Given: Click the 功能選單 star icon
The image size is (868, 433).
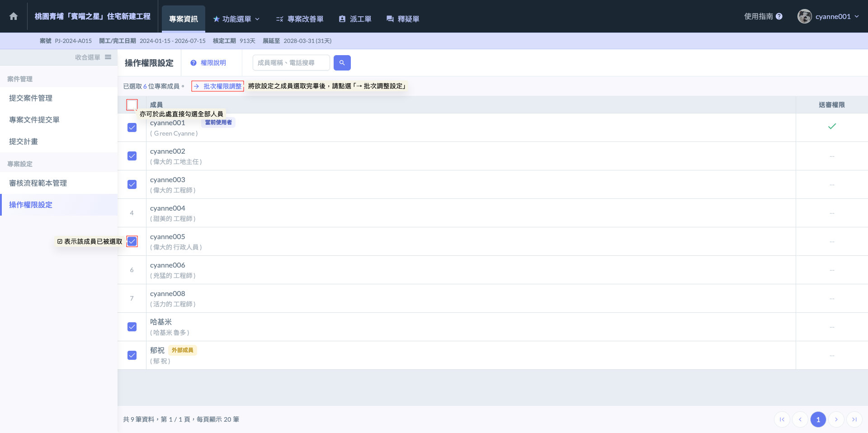Looking at the screenshot, I should click(217, 19).
